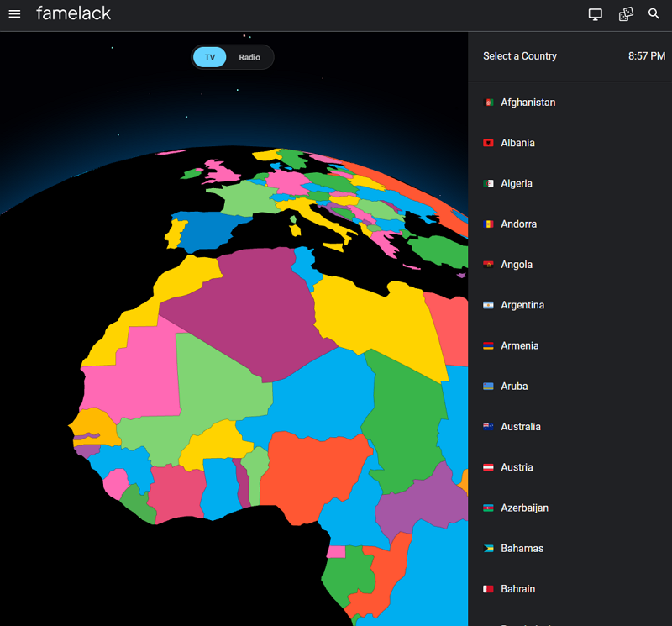Select Angola in the sidebar
The width and height of the screenshot is (672, 626).
tap(570, 265)
